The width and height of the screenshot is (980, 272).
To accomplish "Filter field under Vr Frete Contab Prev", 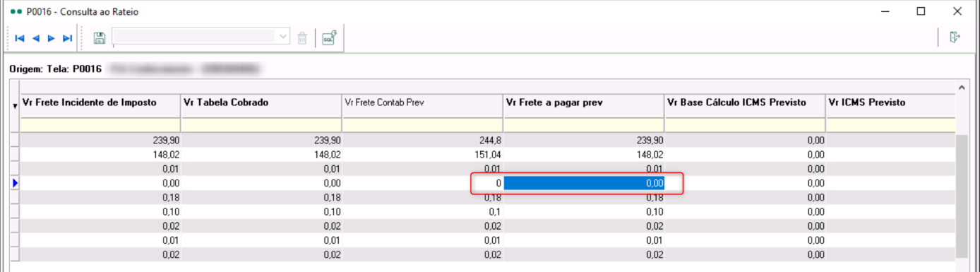I will point(422,125).
